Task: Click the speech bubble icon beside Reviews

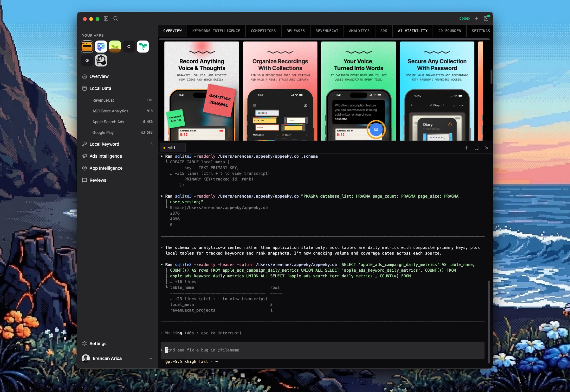Action: pyautogui.click(x=85, y=180)
